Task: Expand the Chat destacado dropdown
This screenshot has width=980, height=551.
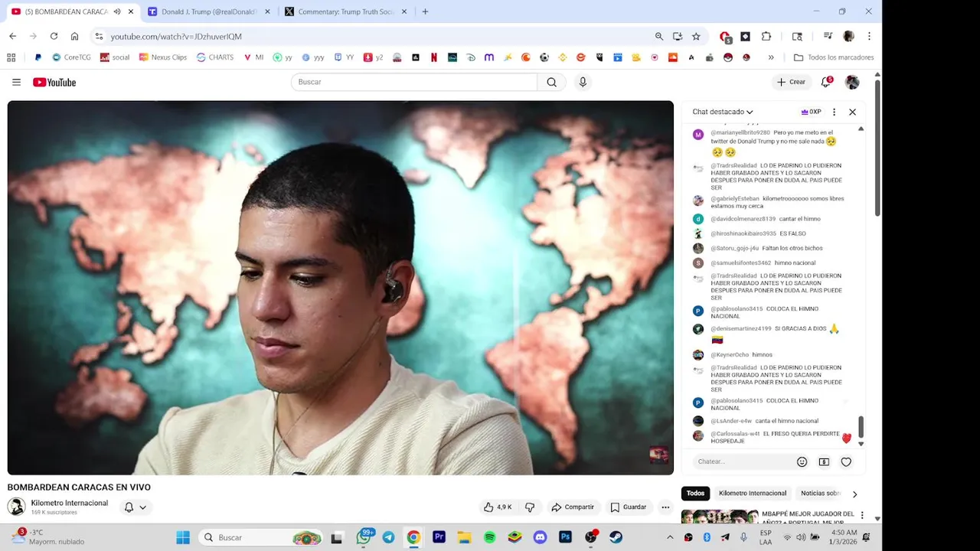Action: click(723, 112)
